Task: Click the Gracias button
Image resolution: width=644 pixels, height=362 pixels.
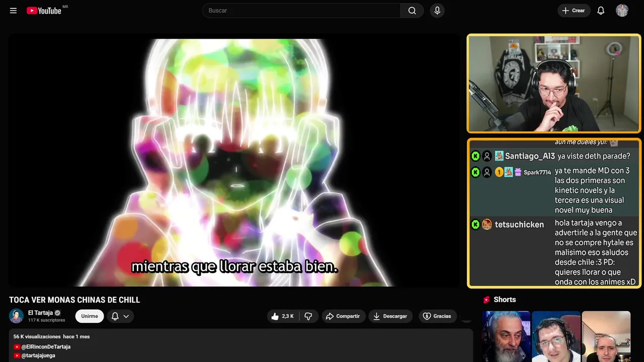Action: pyautogui.click(x=437, y=316)
